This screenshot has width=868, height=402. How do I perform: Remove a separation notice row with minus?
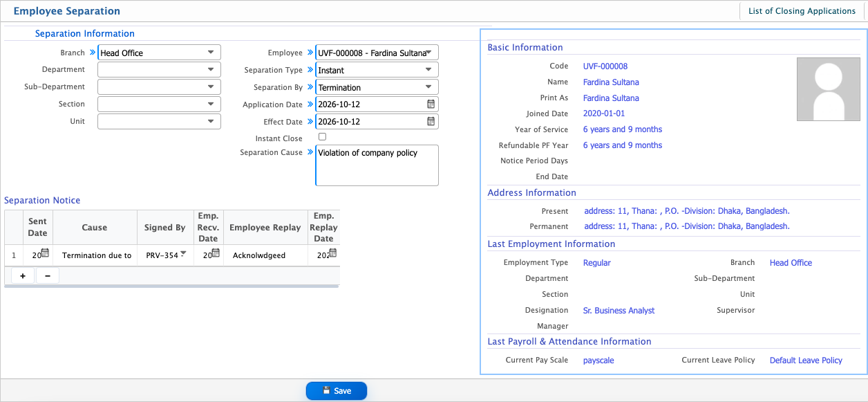coord(47,275)
